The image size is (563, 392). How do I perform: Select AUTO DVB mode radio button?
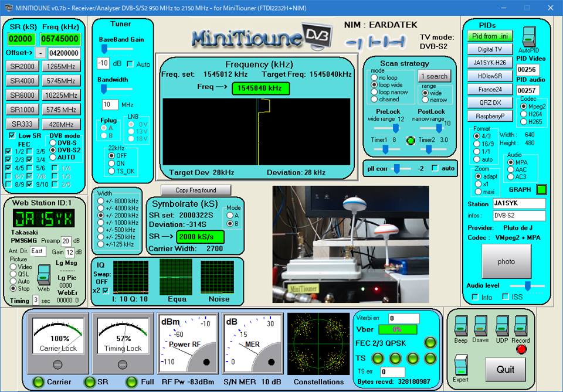(53, 157)
